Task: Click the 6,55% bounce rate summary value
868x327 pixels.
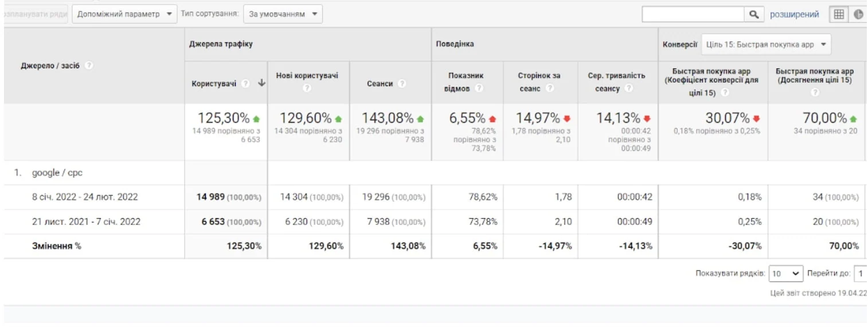Action: point(467,119)
